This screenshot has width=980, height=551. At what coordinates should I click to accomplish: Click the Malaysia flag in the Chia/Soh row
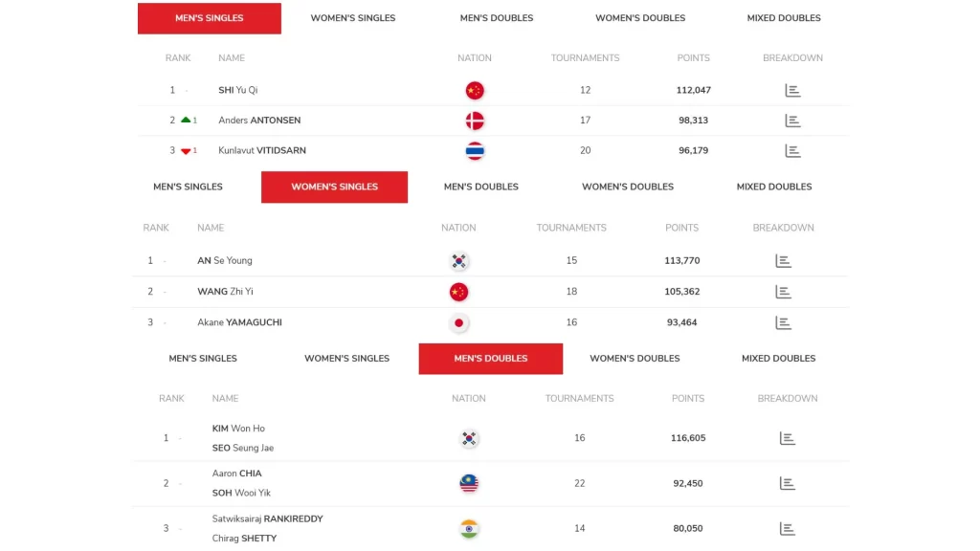coord(469,484)
